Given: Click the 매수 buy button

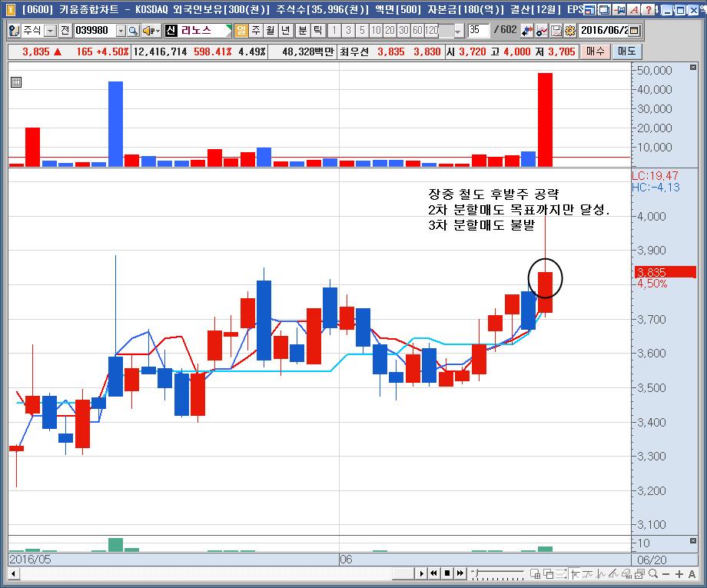Looking at the screenshot, I should pos(595,51).
